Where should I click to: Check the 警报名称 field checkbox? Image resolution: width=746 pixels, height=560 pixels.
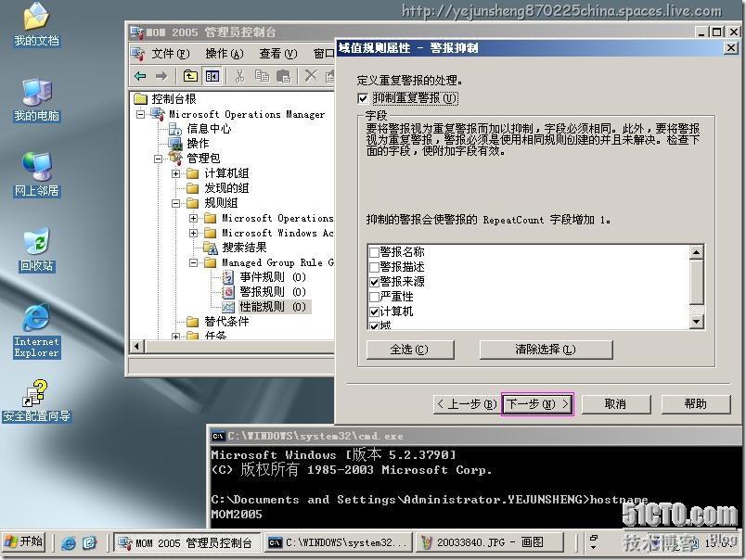coord(375,252)
